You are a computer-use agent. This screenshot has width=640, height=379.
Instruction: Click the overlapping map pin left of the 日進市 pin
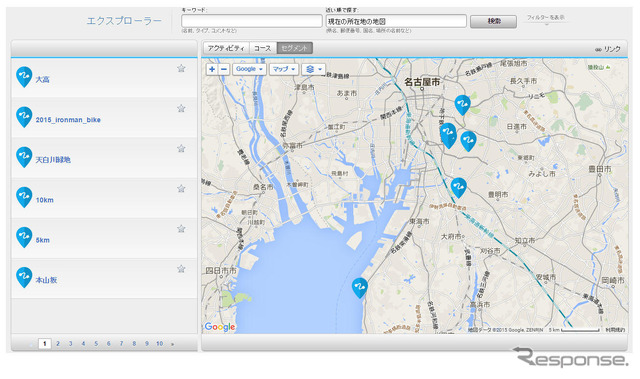pyautogui.click(x=448, y=135)
